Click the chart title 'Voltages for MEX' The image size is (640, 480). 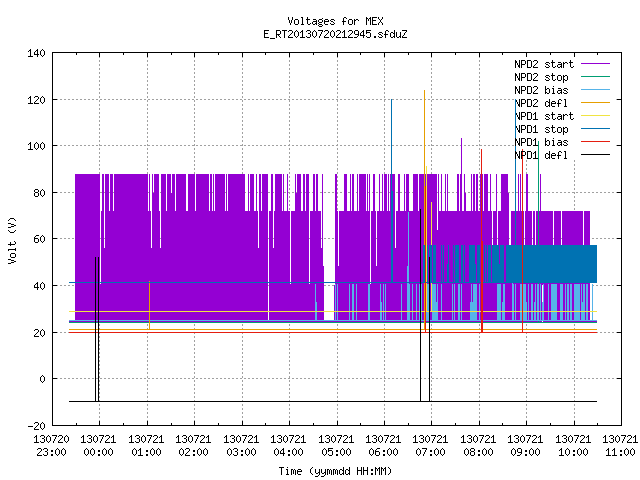[335, 21]
